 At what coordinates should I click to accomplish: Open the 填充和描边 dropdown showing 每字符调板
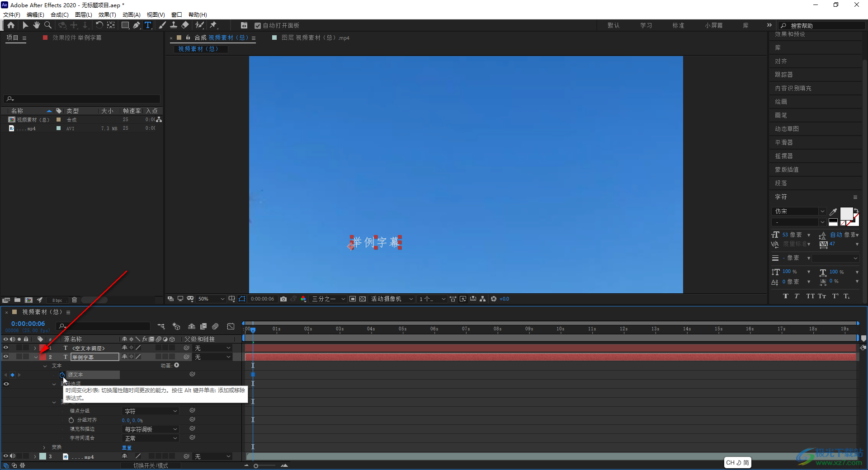151,429
